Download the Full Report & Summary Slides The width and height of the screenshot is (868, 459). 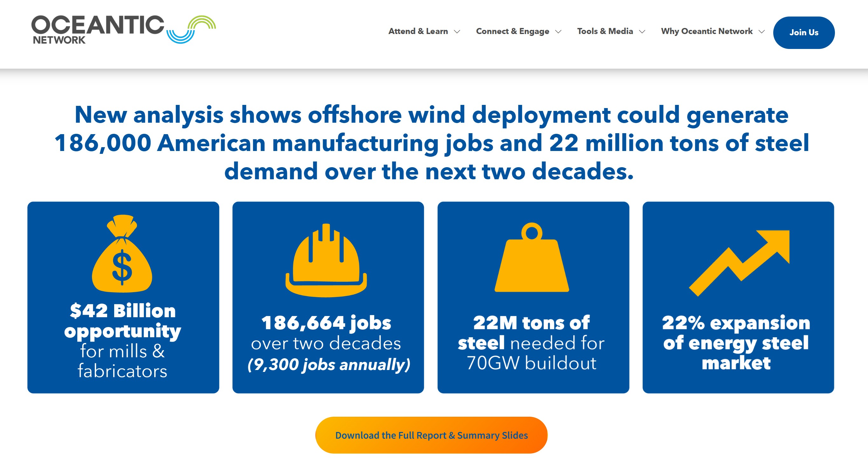pos(431,435)
